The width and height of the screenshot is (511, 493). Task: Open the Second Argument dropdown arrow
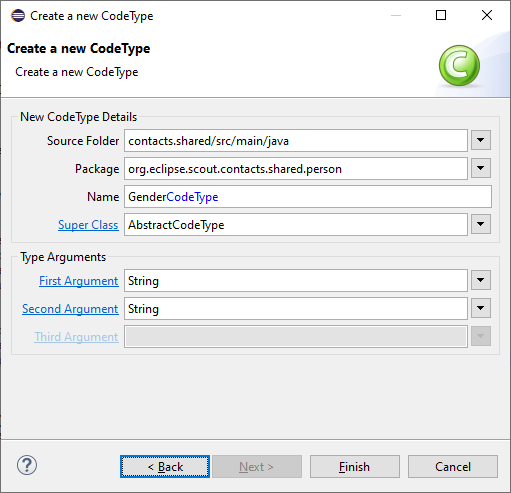pos(481,308)
